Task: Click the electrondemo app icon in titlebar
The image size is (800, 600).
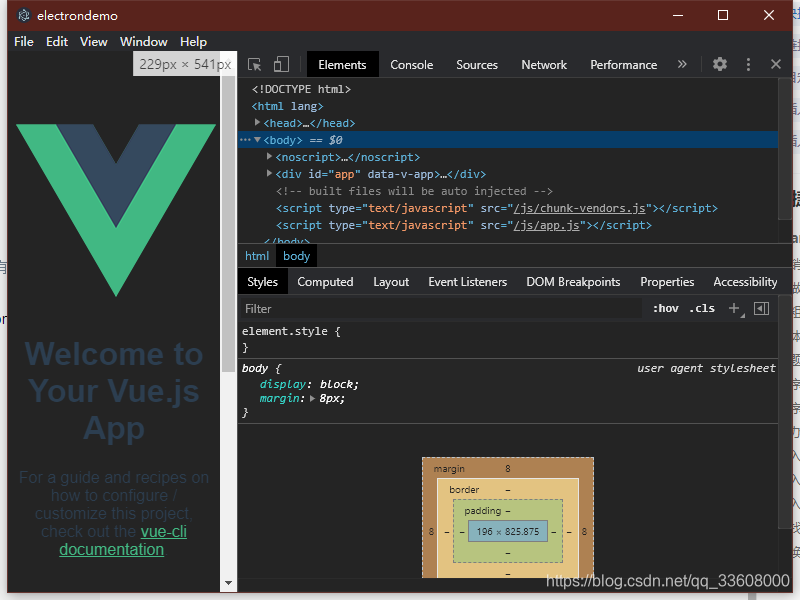Action: pos(22,15)
